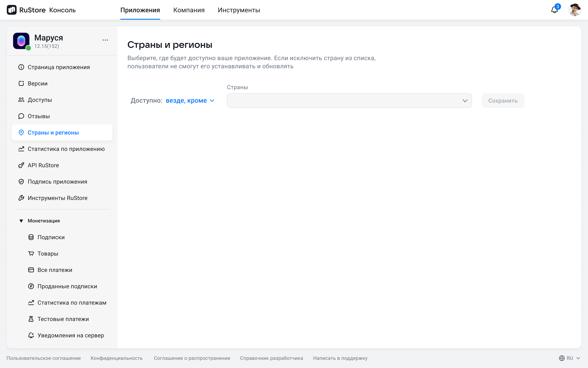Switch to the Приложения tab
The width and height of the screenshot is (588, 368).
[140, 10]
